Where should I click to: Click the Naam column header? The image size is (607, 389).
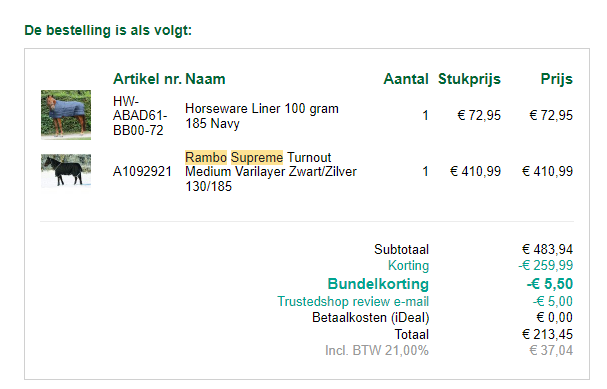click(x=205, y=79)
